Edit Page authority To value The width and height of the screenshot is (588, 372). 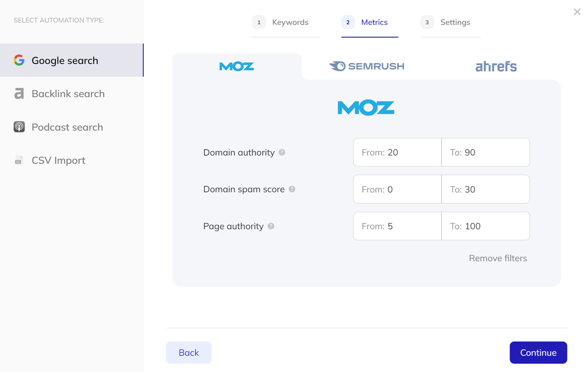tap(485, 226)
